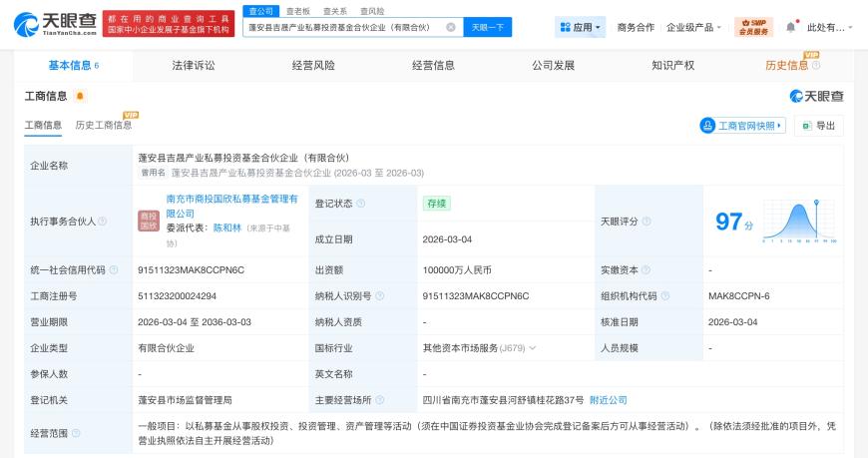This screenshot has width=868, height=458.
Task: Clear the search box with the X icon
Action: pos(451,27)
